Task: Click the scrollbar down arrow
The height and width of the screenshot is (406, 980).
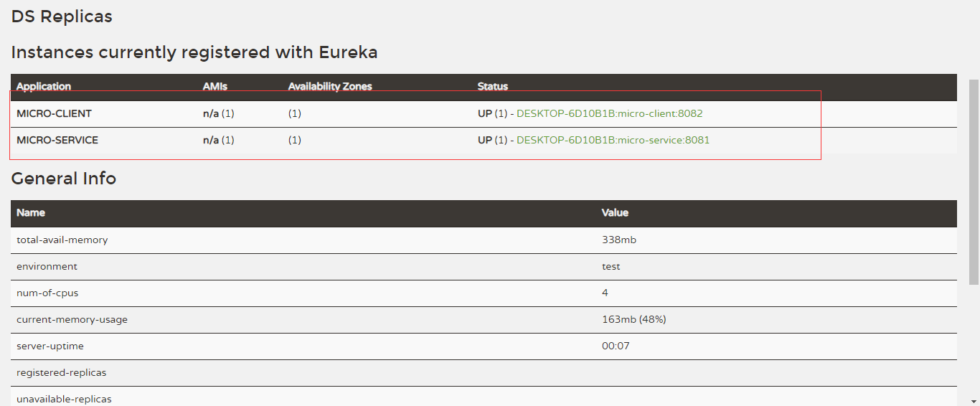Action: (974, 400)
